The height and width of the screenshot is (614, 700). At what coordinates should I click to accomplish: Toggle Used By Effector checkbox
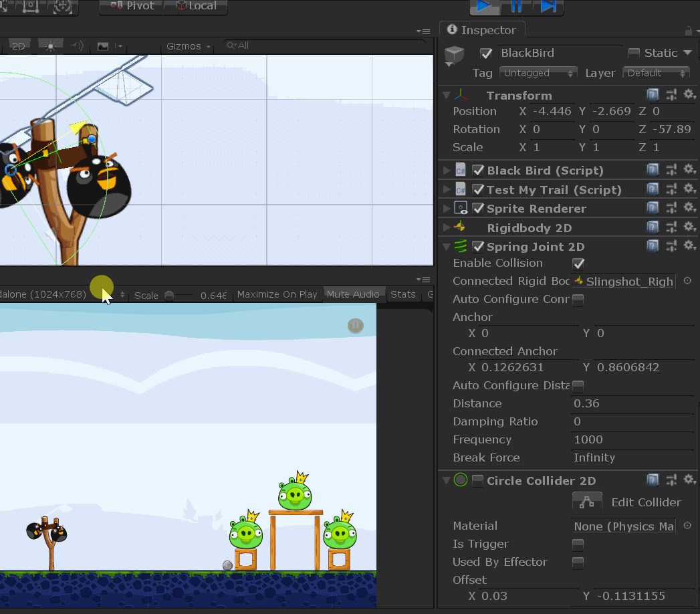[578, 562]
